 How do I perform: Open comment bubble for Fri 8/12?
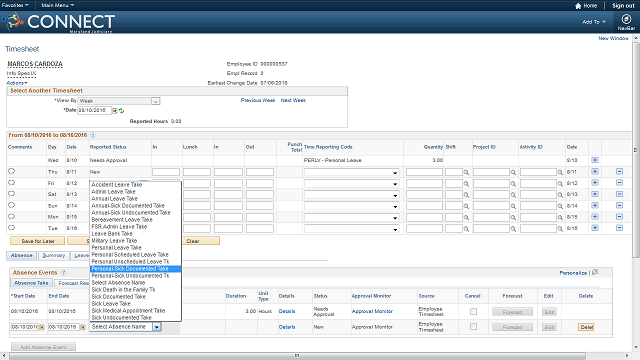[11, 183]
